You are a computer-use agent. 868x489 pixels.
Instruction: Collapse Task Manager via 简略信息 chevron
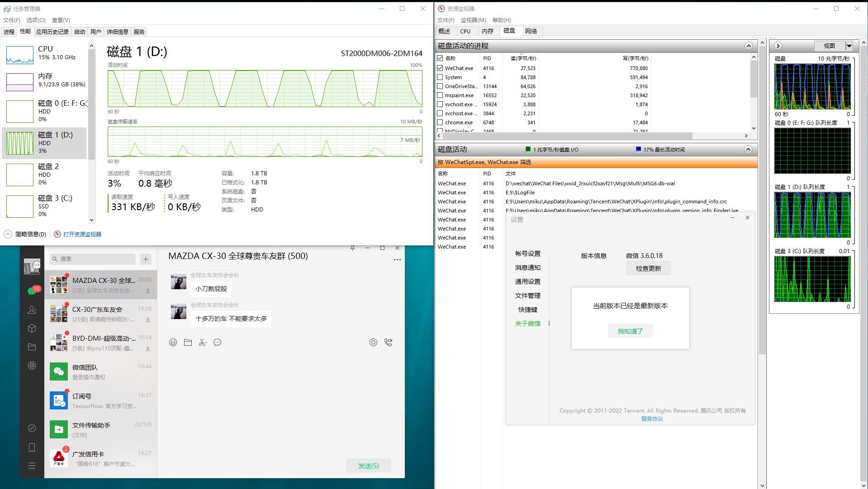tap(8, 234)
